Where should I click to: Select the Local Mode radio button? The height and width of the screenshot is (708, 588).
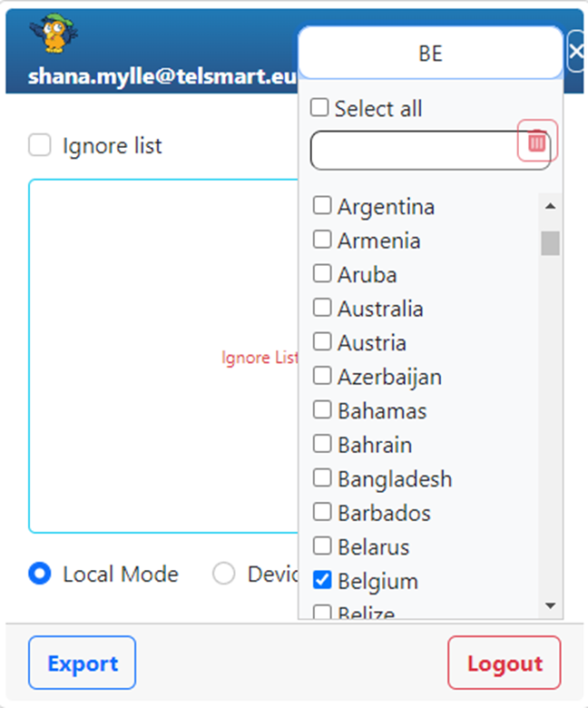[40, 574]
